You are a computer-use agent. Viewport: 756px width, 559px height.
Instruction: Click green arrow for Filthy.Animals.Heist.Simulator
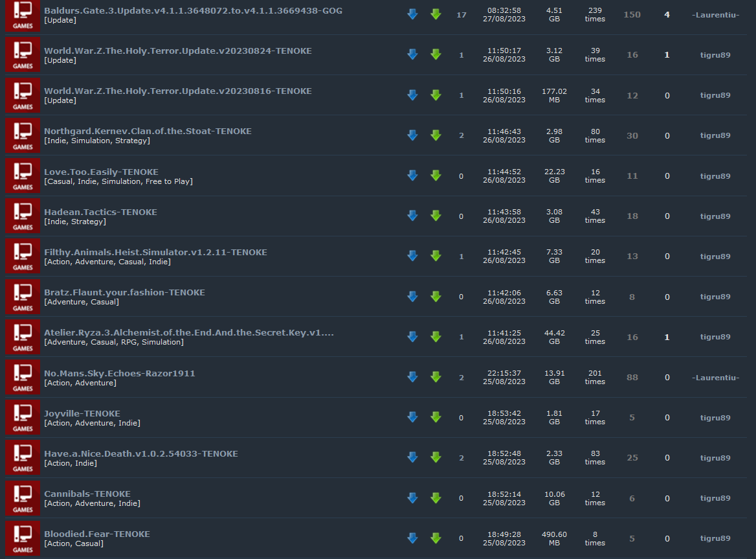436,256
